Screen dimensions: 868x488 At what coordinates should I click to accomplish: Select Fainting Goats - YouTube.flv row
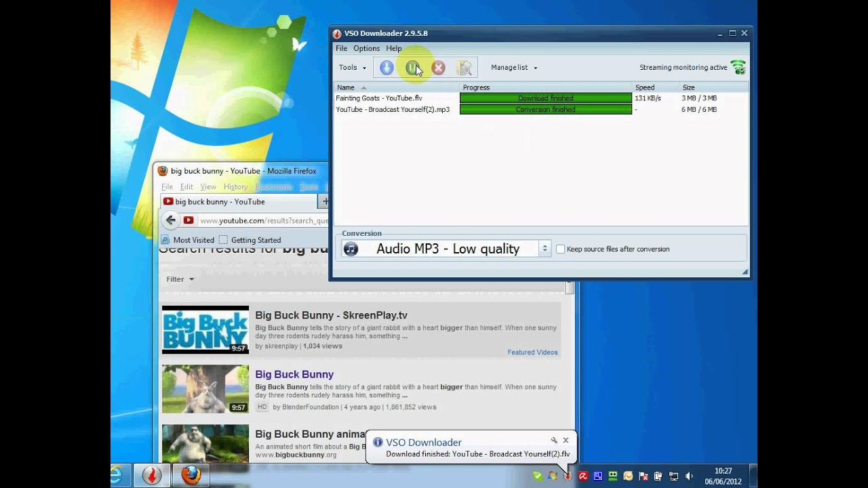(x=541, y=98)
